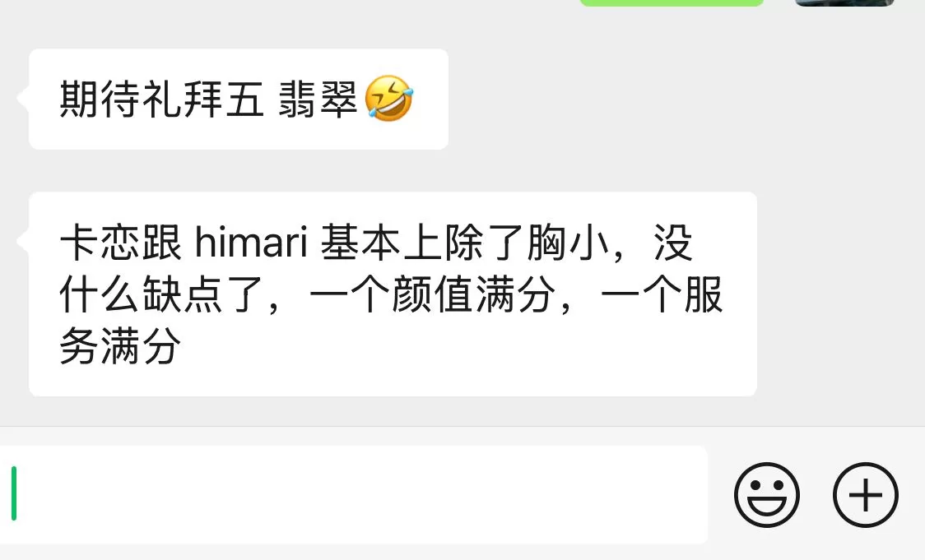The width and height of the screenshot is (925, 560).
Task: Click the green text cursor in input box
Action: 13,493
